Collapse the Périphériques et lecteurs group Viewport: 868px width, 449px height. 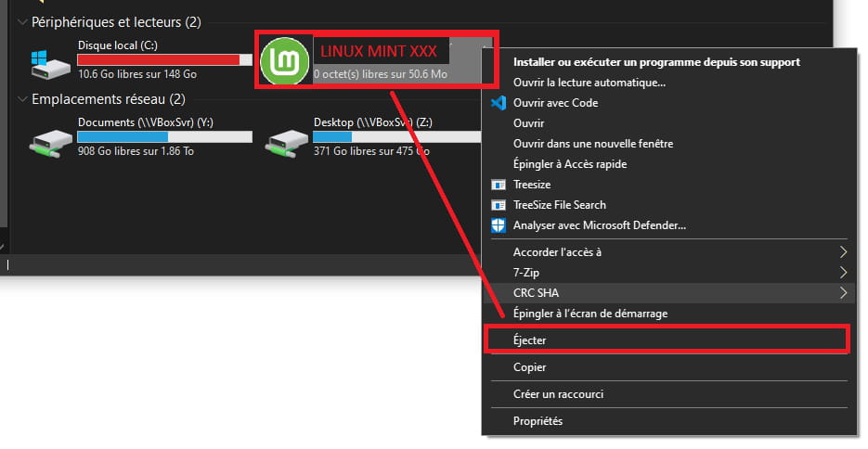coord(22,22)
